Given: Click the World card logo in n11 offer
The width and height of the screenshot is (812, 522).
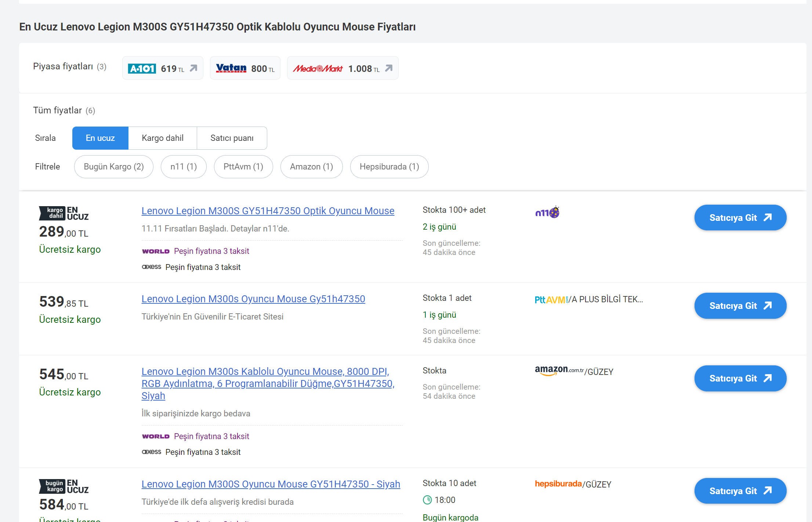Looking at the screenshot, I should (x=156, y=251).
